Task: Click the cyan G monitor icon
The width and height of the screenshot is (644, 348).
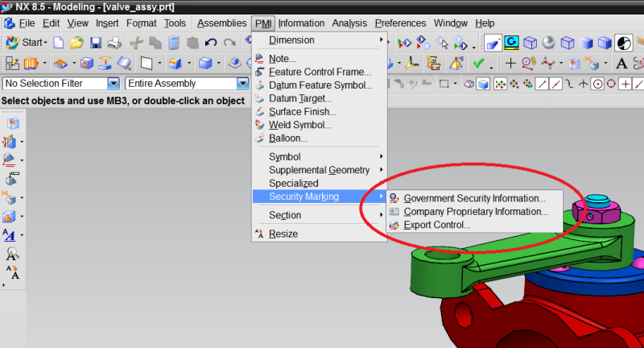Action: click(511, 43)
